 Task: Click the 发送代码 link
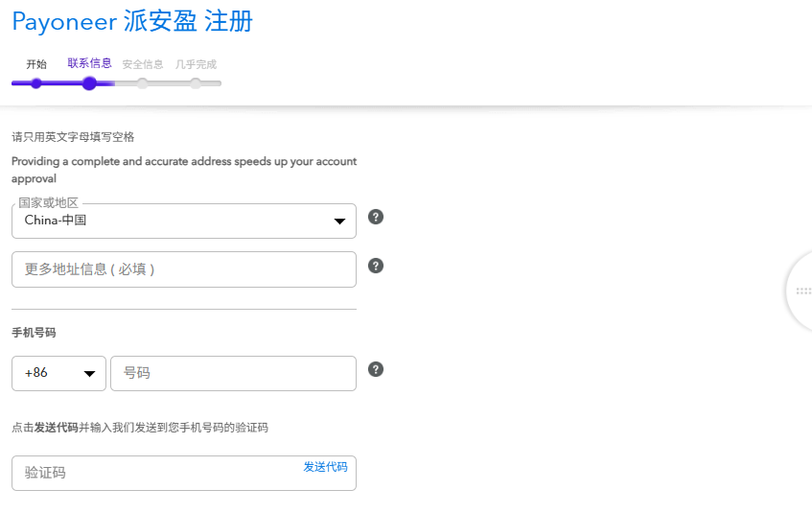tap(325, 467)
